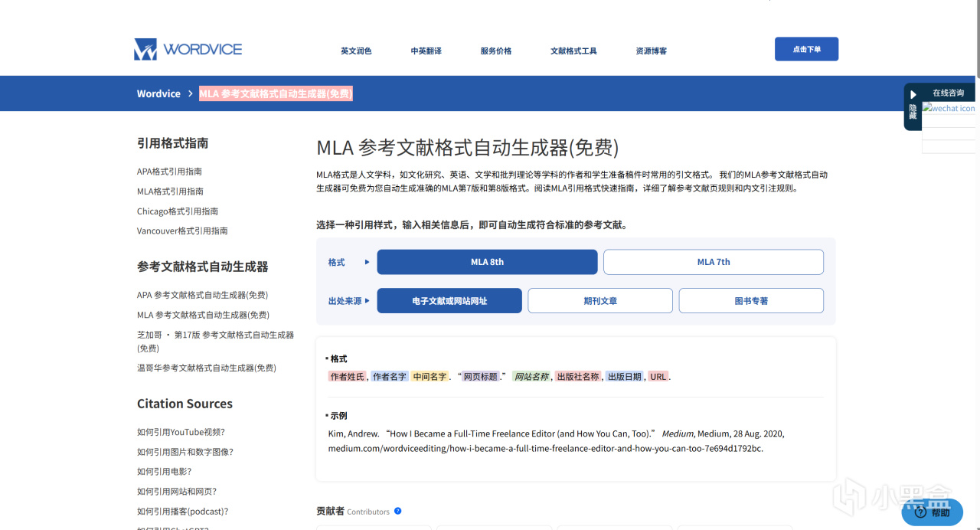Choose 期刊文章 as source
The image size is (980, 530).
point(600,301)
